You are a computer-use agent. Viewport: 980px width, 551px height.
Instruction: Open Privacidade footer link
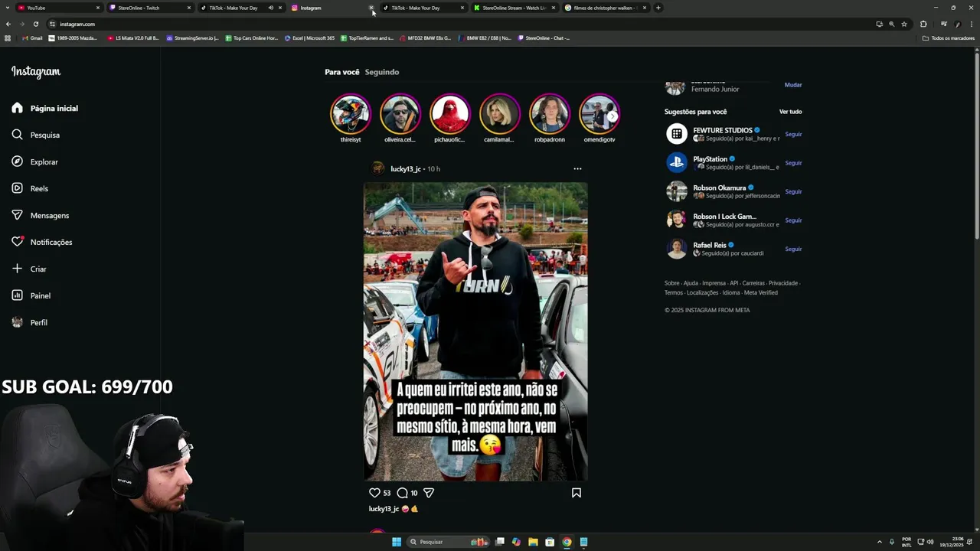783,283
